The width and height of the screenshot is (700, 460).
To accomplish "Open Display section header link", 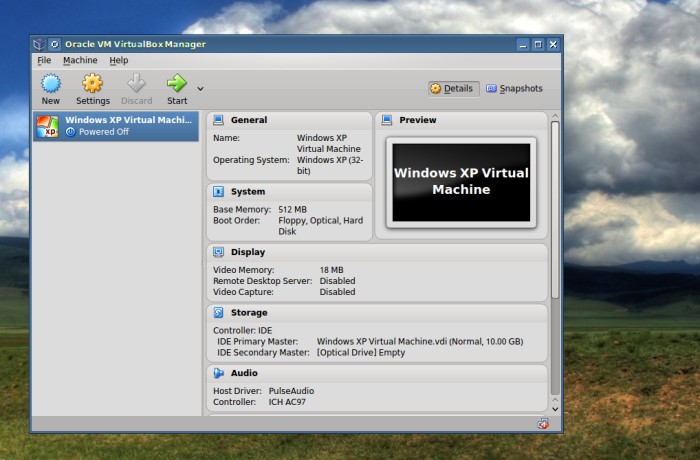I will tap(248, 252).
